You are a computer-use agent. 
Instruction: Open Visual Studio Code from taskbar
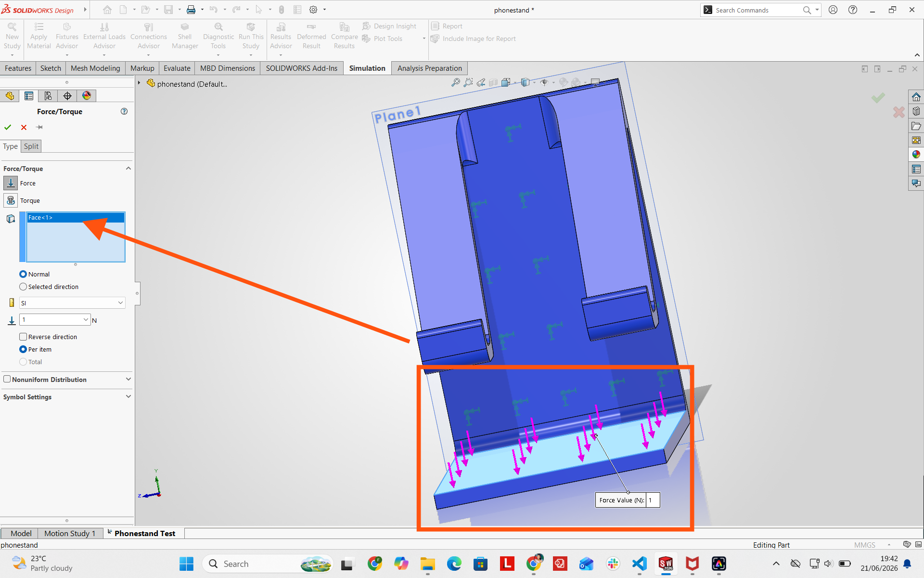pos(639,564)
